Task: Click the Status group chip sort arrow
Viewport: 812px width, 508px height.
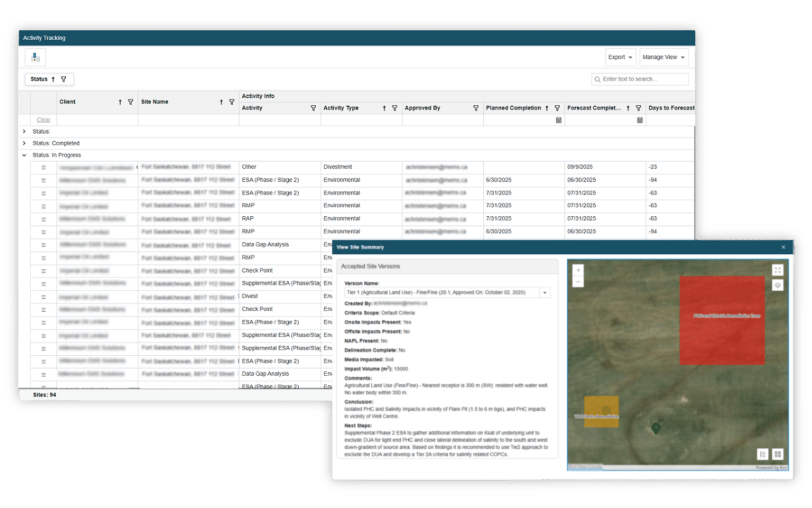Action: (53, 79)
